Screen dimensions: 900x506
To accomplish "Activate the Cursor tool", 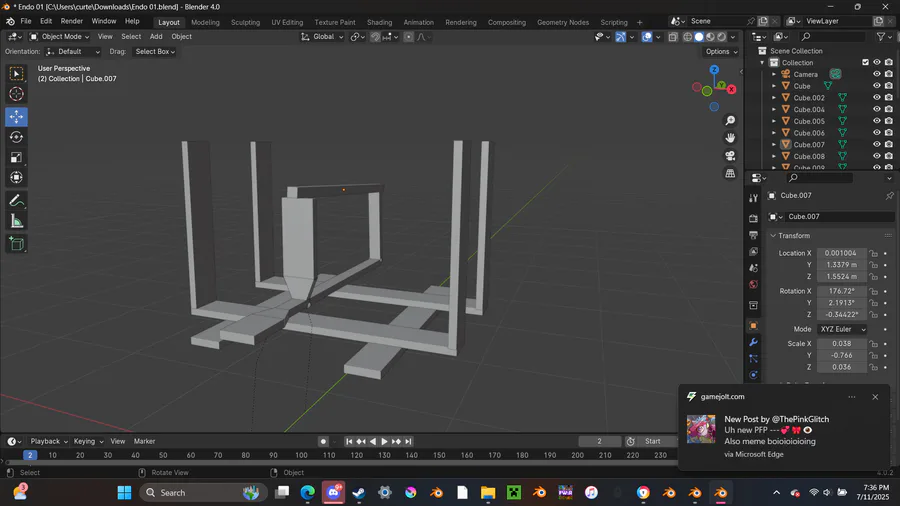I will click(x=16, y=94).
